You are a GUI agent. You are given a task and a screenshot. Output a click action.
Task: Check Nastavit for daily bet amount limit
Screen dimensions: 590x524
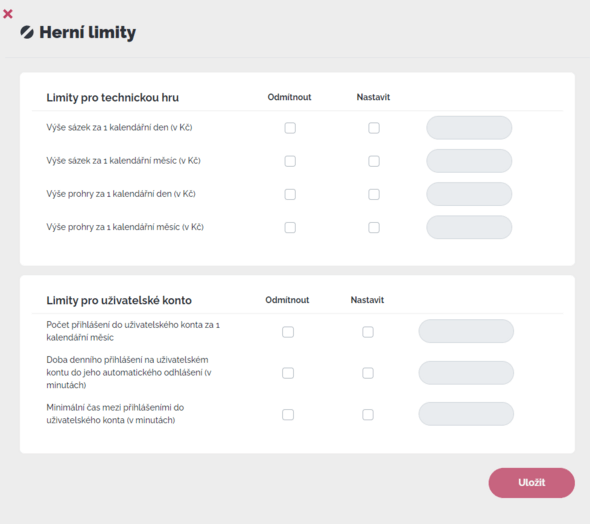pos(374,128)
